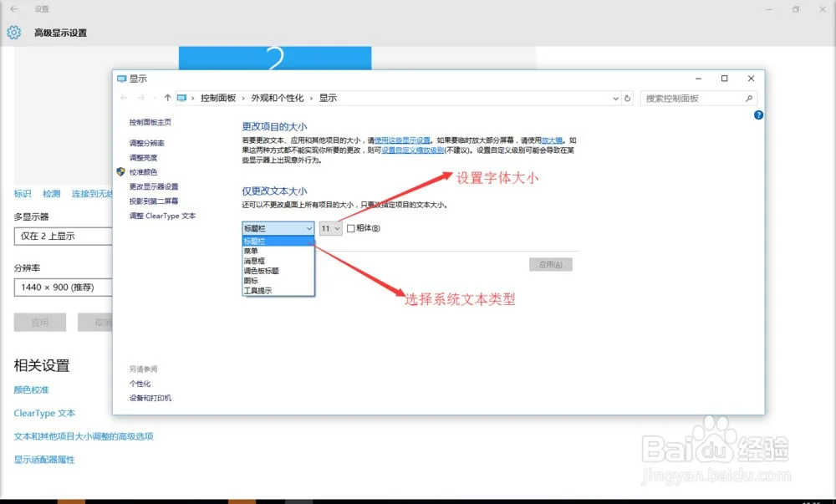Click the back arrow of the Settings window
The width and height of the screenshot is (836, 504).
click(x=12, y=9)
